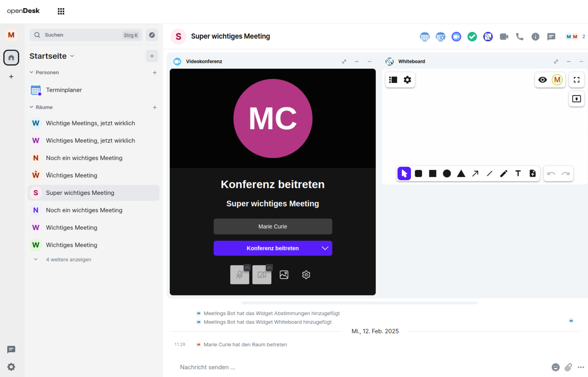
Task: Open camera device options arrow
Action: pyautogui.click(x=269, y=268)
